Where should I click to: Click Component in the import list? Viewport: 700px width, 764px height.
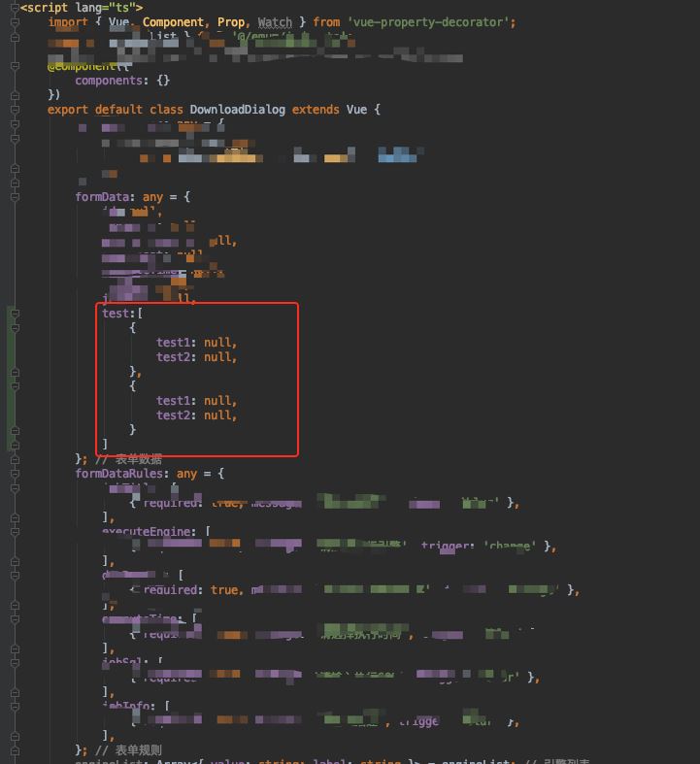173,22
